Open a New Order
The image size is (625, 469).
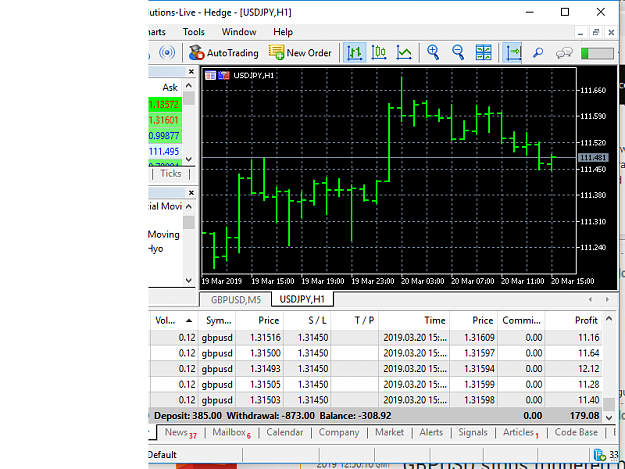tap(300, 53)
